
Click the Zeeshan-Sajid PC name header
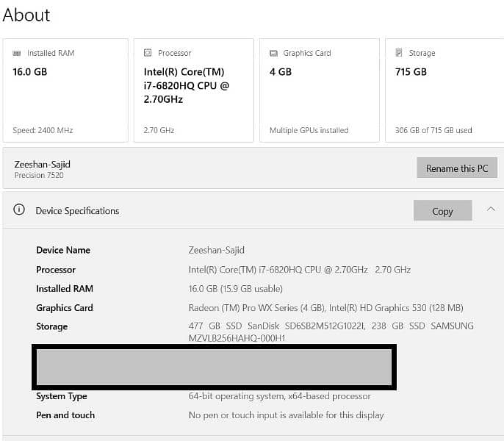coord(42,165)
